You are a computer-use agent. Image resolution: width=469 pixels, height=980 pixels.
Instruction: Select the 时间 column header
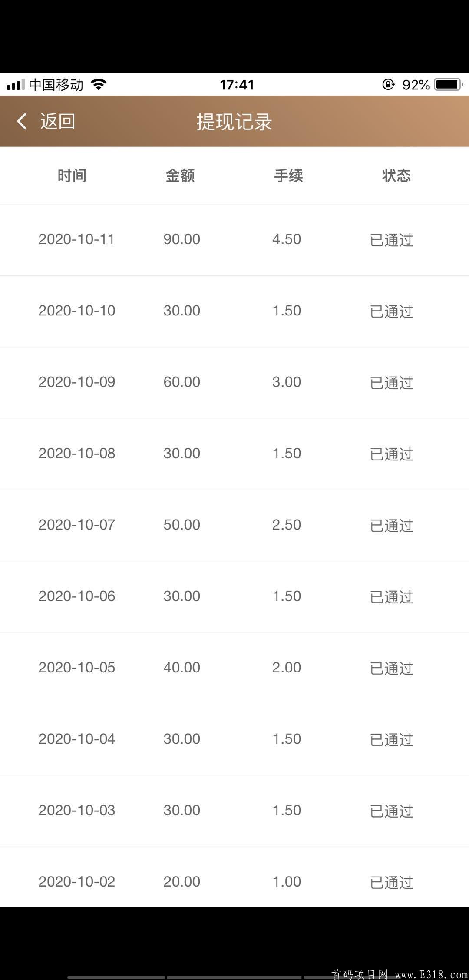point(72,175)
